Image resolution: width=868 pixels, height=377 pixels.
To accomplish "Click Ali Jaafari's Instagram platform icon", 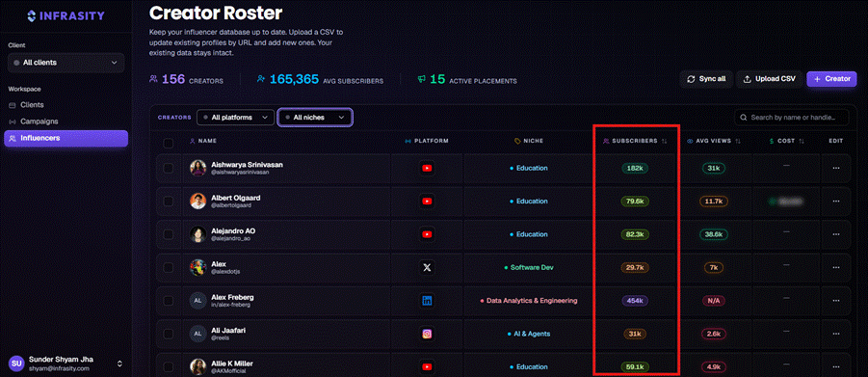I will coord(427,334).
